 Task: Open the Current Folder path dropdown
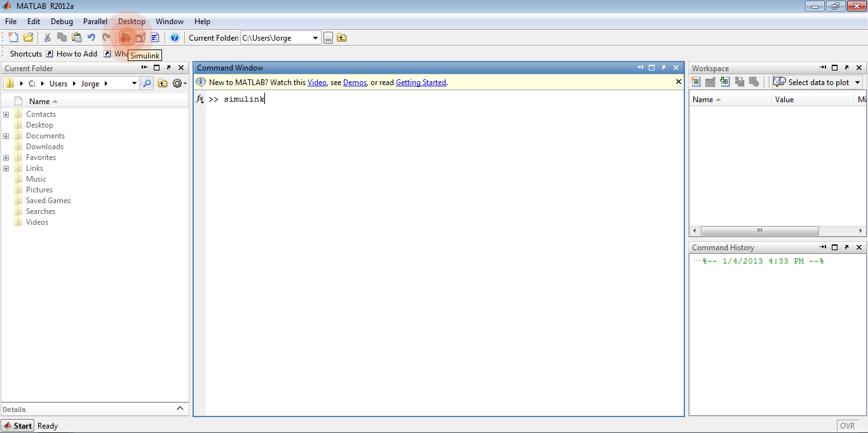316,38
